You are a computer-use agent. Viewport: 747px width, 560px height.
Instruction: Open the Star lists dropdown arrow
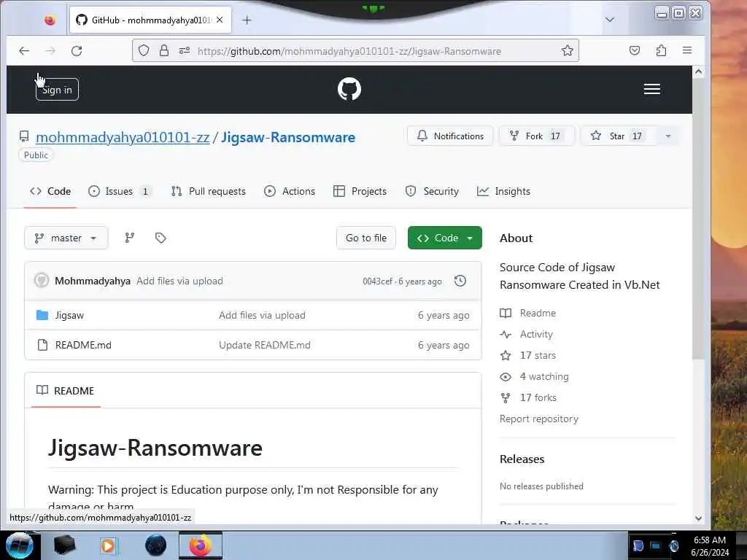pos(668,136)
